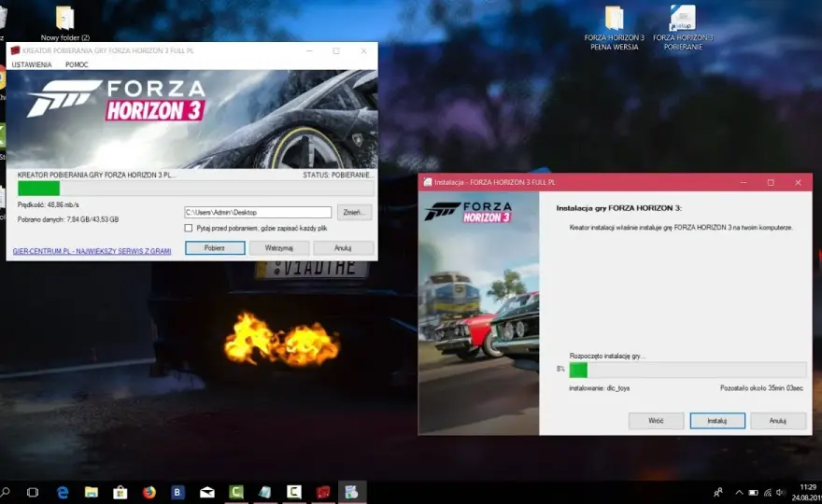822x504 pixels.
Task: Click the Forza cover art in the installer
Action: coord(478,314)
